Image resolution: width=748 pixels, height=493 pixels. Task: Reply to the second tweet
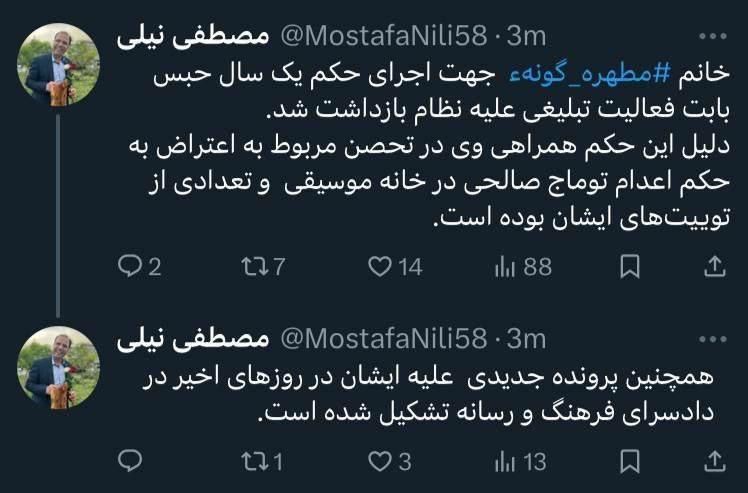(130, 461)
